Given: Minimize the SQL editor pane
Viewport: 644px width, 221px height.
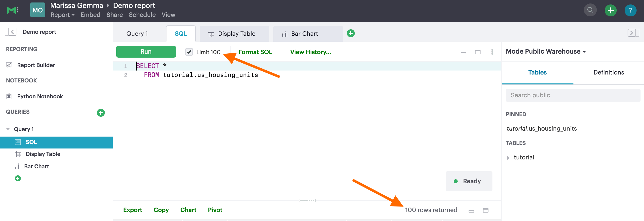Looking at the screenshot, I should pyautogui.click(x=463, y=52).
